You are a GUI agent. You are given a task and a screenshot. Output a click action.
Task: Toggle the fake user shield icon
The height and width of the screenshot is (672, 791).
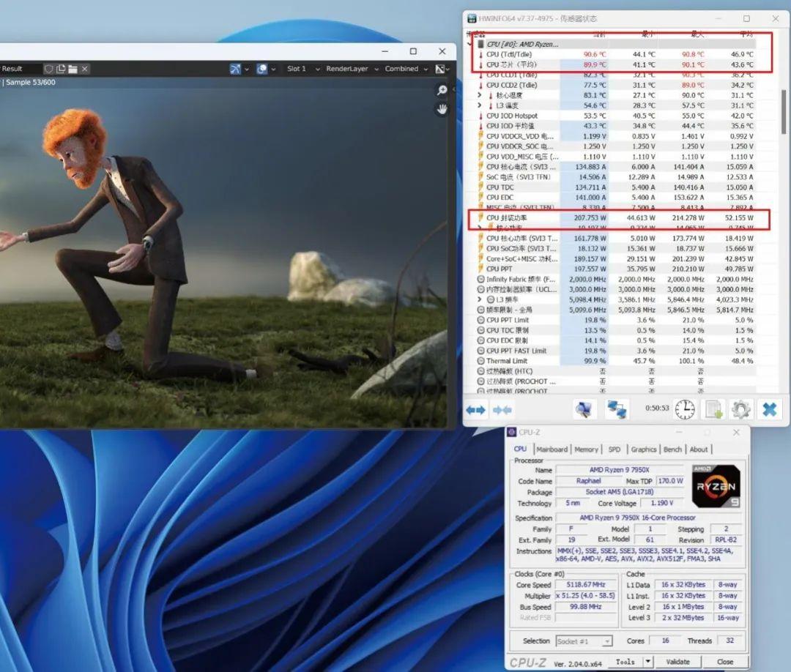[49, 69]
